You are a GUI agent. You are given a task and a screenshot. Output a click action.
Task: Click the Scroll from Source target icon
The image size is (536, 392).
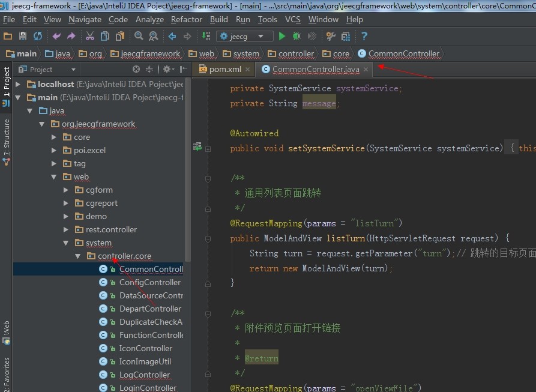click(136, 70)
